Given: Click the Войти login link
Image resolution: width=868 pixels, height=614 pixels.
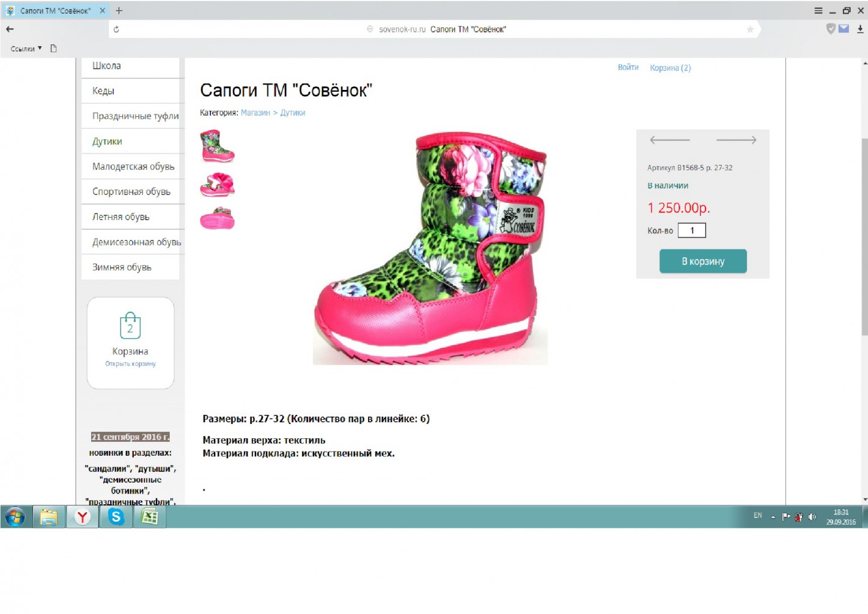Looking at the screenshot, I should [628, 68].
